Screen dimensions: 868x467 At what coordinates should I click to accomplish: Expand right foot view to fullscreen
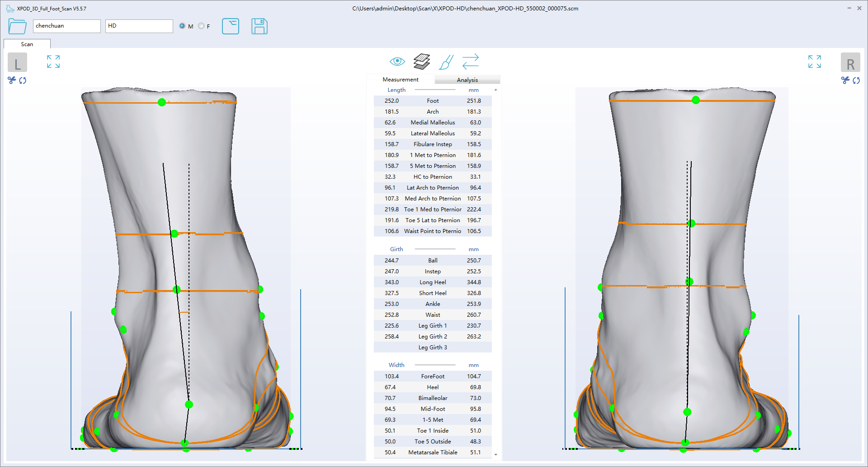(814, 62)
